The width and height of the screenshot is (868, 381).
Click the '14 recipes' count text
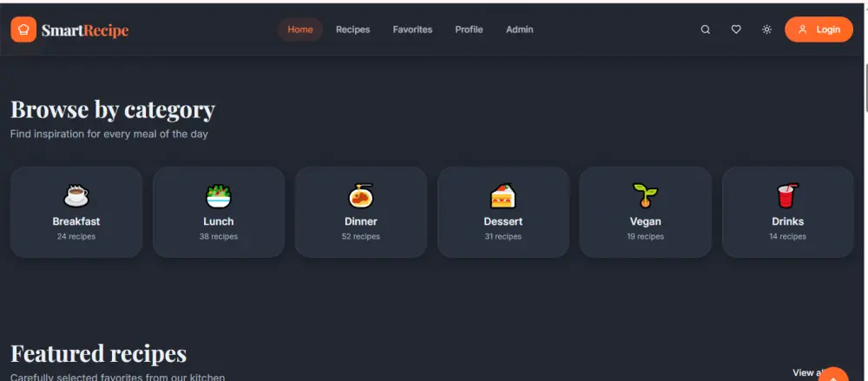coord(788,236)
